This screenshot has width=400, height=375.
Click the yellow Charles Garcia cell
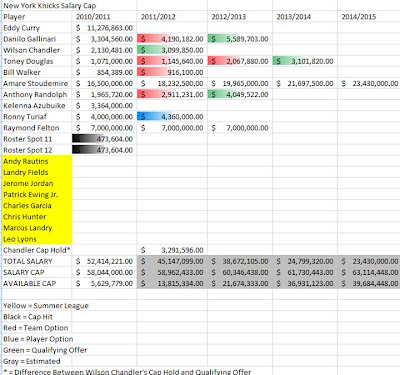click(x=37, y=206)
